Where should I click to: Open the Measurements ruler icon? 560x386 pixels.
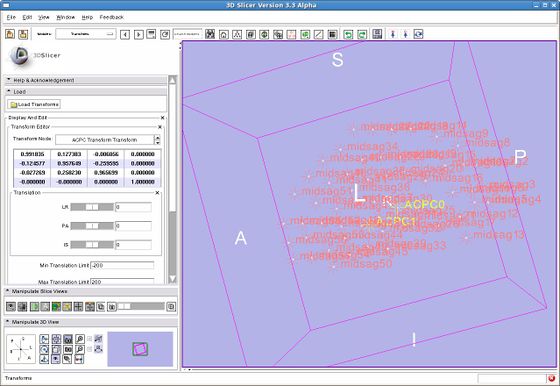[319, 34]
